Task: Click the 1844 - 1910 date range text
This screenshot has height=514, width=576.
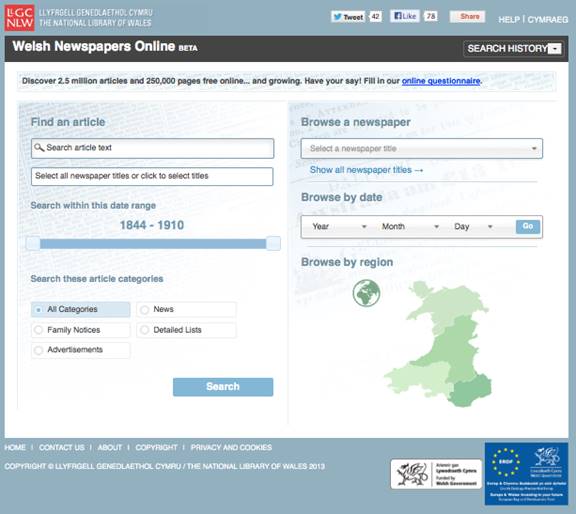Action: click(152, 225)
